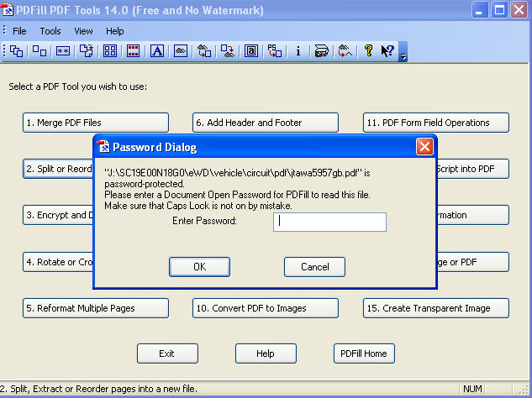Click the bottom Help button

[x=266, y=353]
